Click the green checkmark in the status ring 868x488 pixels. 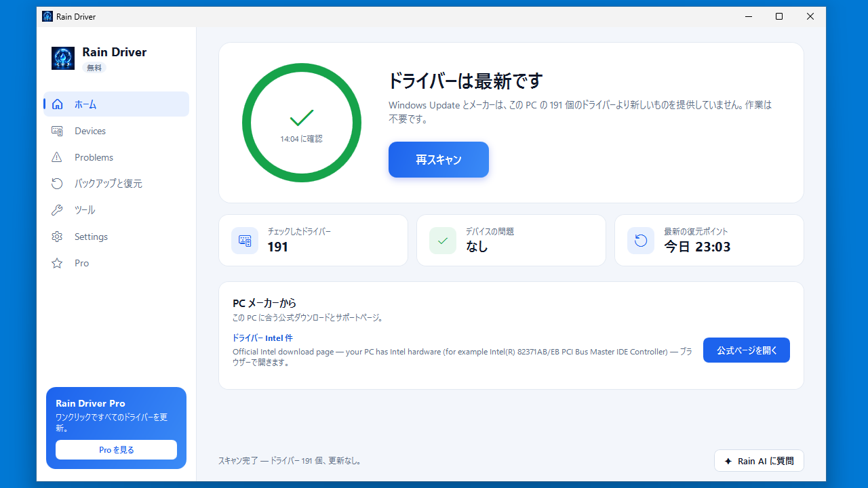302,118
